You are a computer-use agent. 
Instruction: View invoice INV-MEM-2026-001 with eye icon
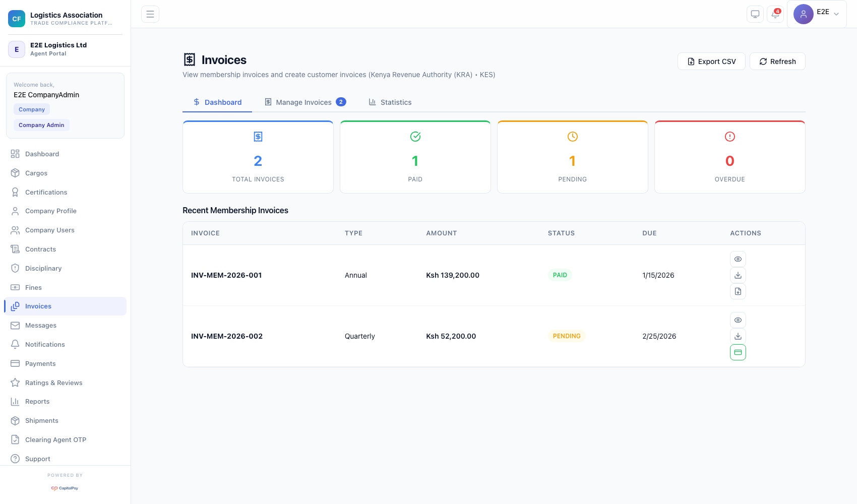pyautogui.click(x=738, y=259)
